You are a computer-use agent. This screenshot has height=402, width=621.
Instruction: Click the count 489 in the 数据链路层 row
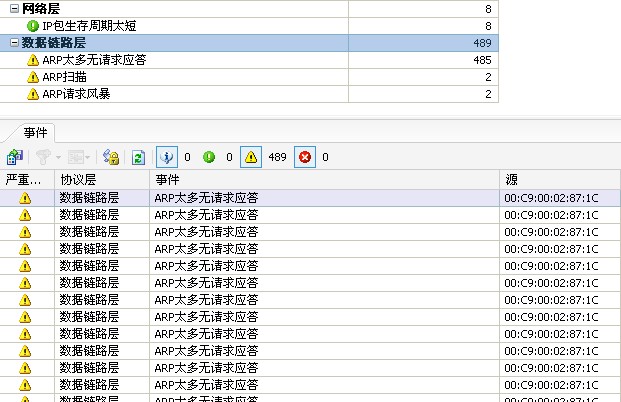482,43
